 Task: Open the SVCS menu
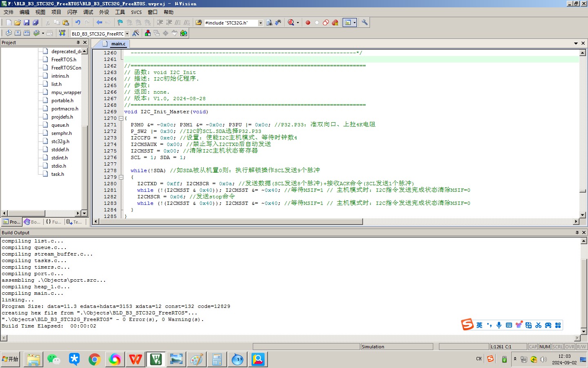[136, 12]
